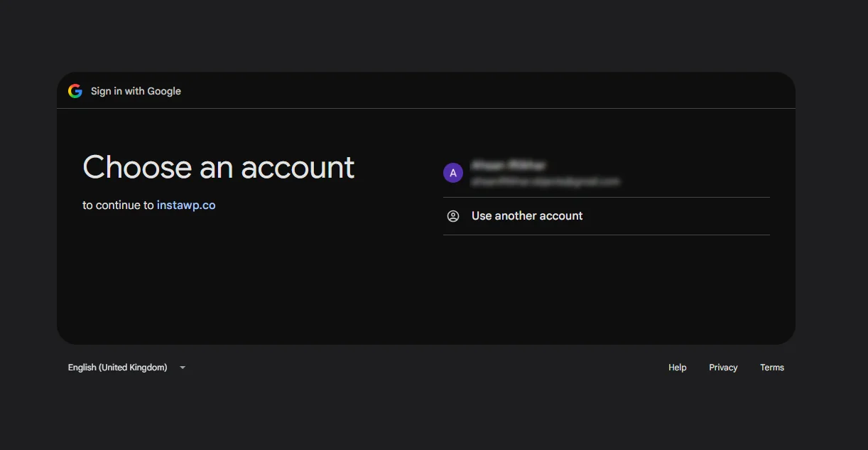The width and height of the screenshot is (868, 450).
Task: Select the blurred account name row
Action: (607, 173)
